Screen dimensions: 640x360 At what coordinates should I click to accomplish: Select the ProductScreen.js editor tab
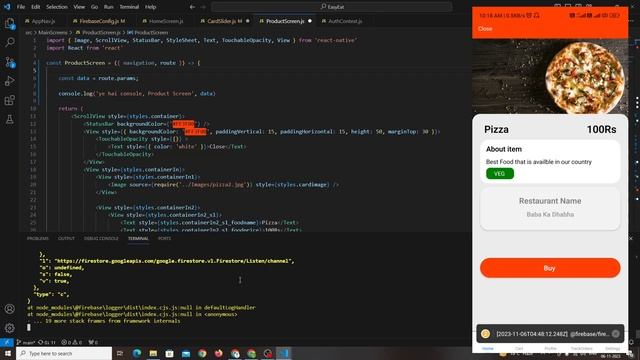point(285,21)
